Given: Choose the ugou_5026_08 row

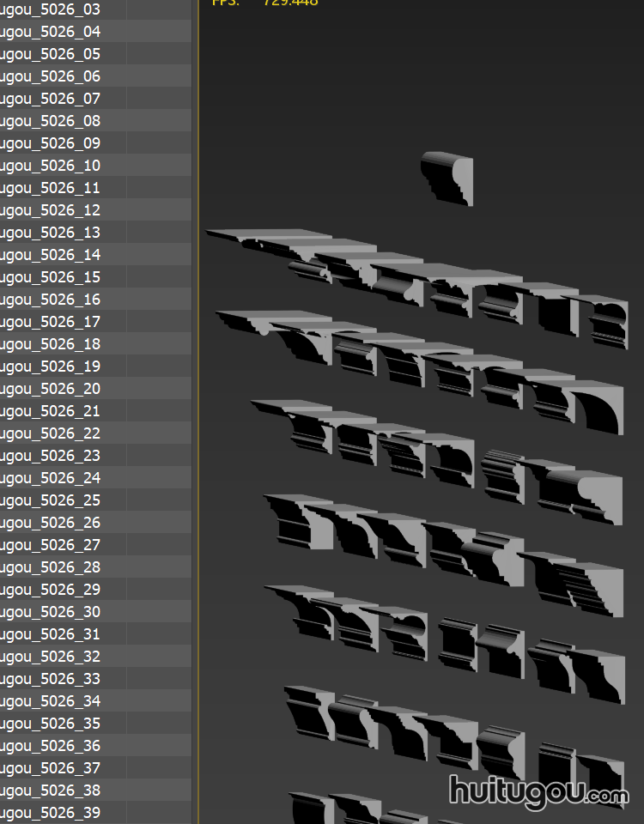Looking at the screenshot, I should 95,121.
